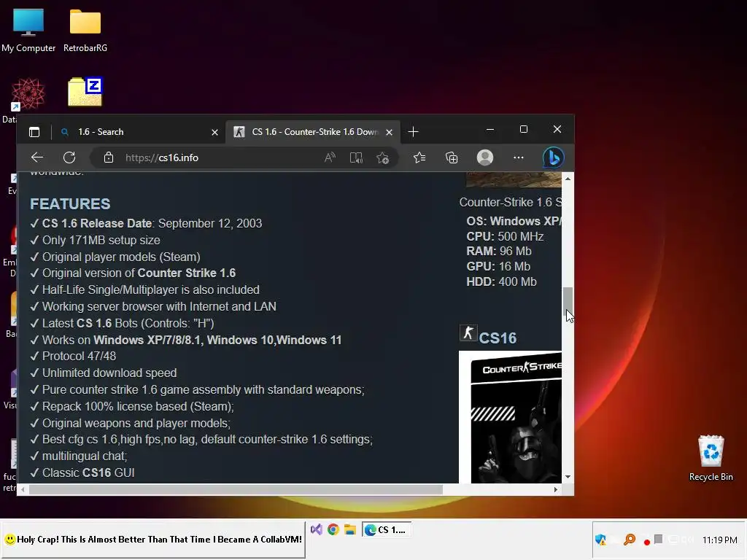
Task: Click the 11:19 PM clock
Action: pos(719,540)
